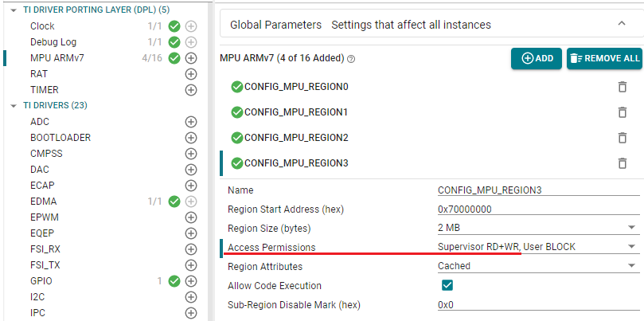The width and height of the screenshot is (644, 321).
Task: Add an ADC driver instance
Action: 191,122
